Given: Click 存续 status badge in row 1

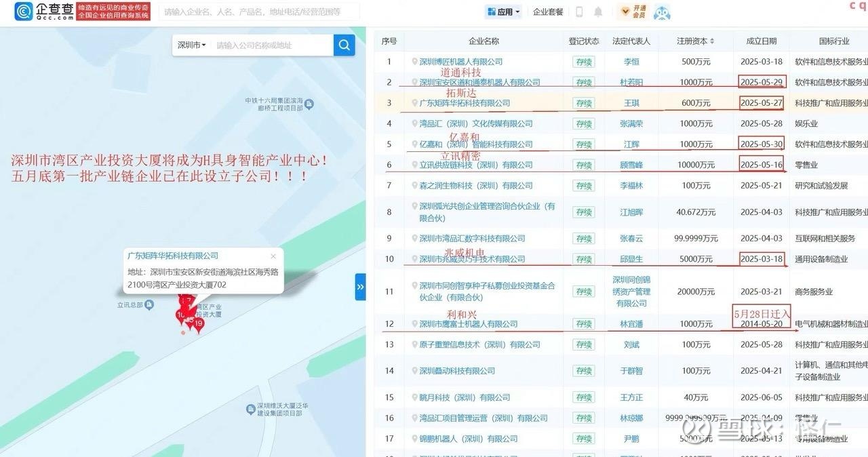Looking at the screenshot, I should tap(584, 62).
